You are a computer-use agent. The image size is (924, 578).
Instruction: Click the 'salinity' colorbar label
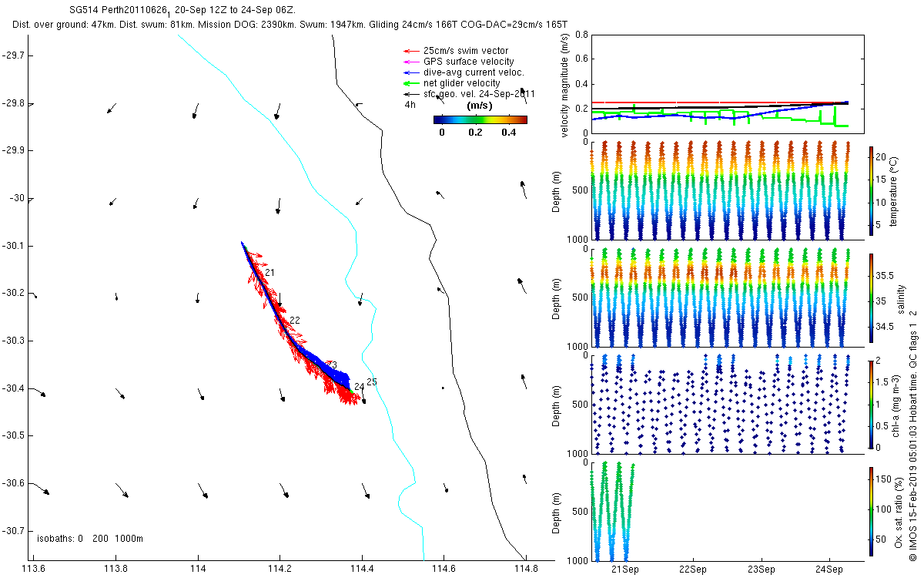(x=901, y=299)
